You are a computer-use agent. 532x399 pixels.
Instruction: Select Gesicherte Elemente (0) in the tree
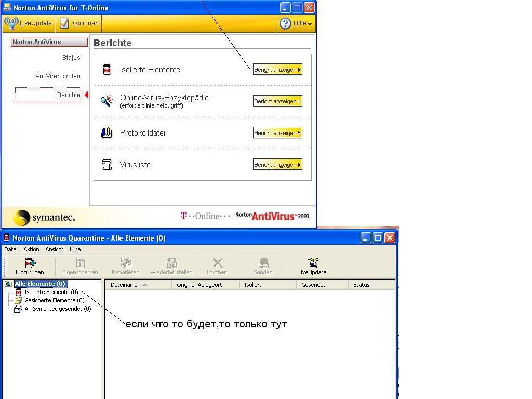[54, 300]
